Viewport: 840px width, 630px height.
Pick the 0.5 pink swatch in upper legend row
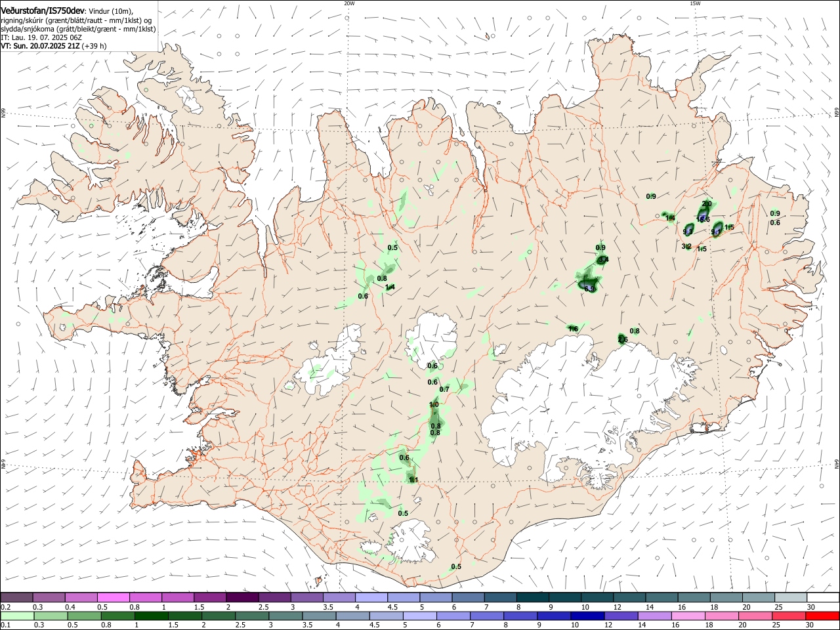click(x=114, y=598)
